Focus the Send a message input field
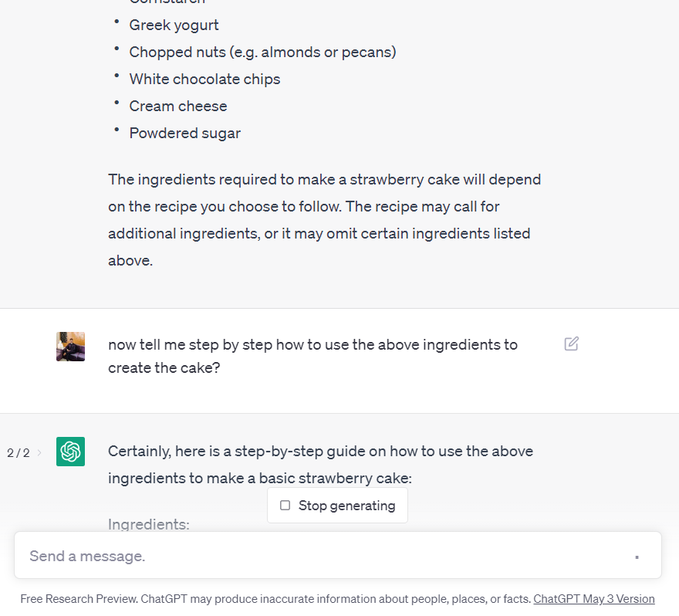679x616 pixels. click(x=338, y=556)
